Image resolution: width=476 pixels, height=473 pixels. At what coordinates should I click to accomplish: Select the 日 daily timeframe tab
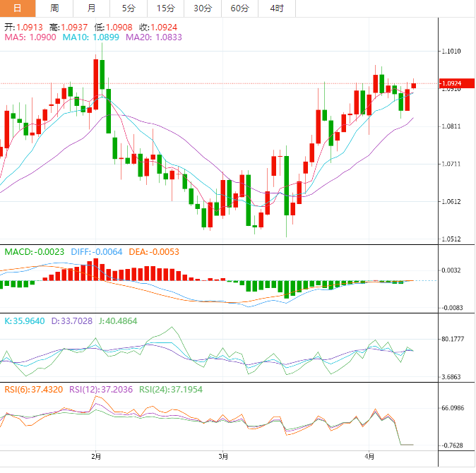pyautogui.click(x=18, y=8)
